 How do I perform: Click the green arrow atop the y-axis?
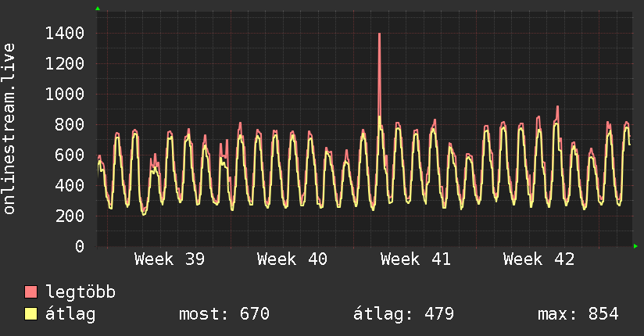(x=98, y=9)
